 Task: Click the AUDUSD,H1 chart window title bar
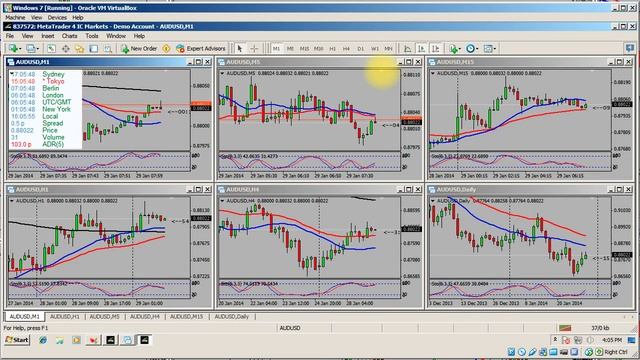tap(109, 189)
